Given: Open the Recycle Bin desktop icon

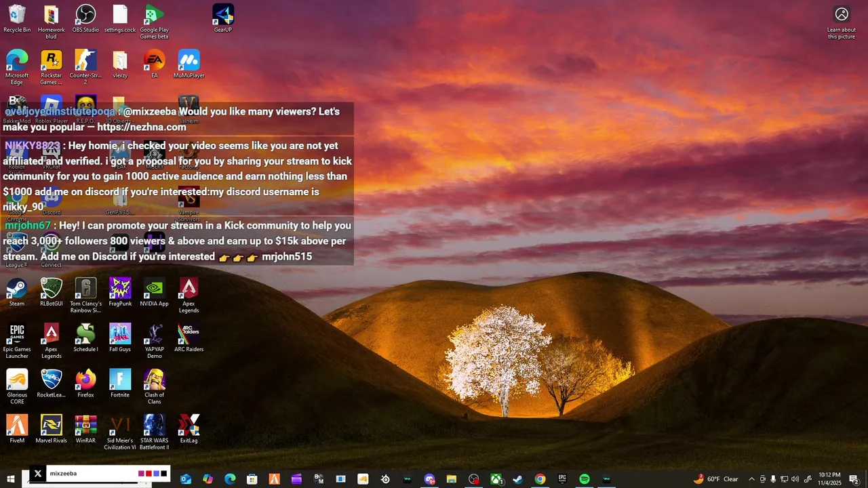Looking at the screenshot, I should [x=17, y=18].
